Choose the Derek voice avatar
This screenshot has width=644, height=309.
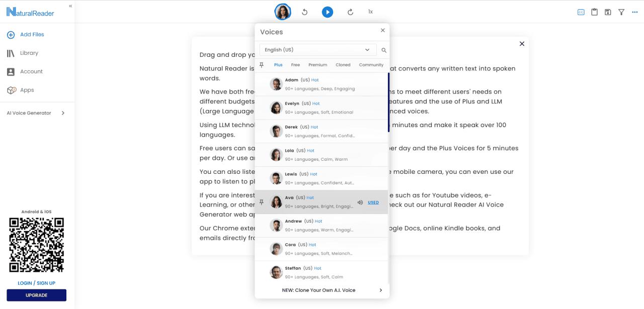[x=276, y=131]
